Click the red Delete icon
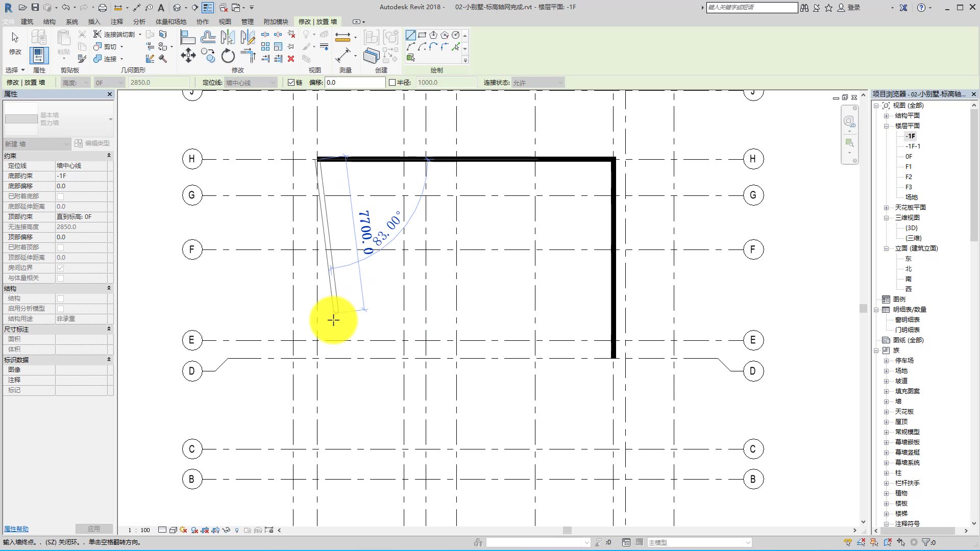The image size is (980, 551). pos(291,59)
